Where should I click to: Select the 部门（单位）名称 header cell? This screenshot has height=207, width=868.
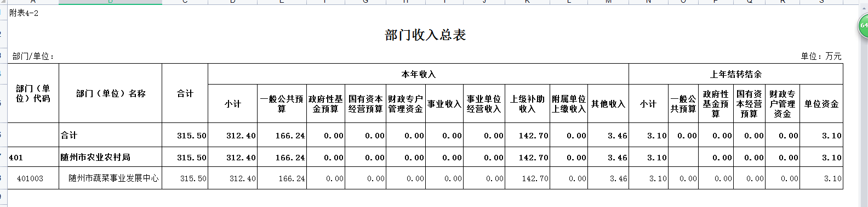110,93
